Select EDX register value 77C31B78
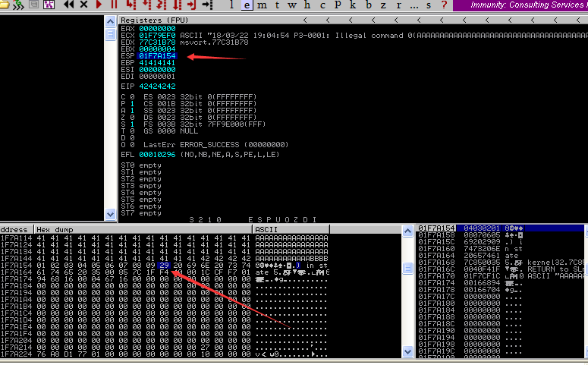The image size is (588, 365). [x=157, y=42]
